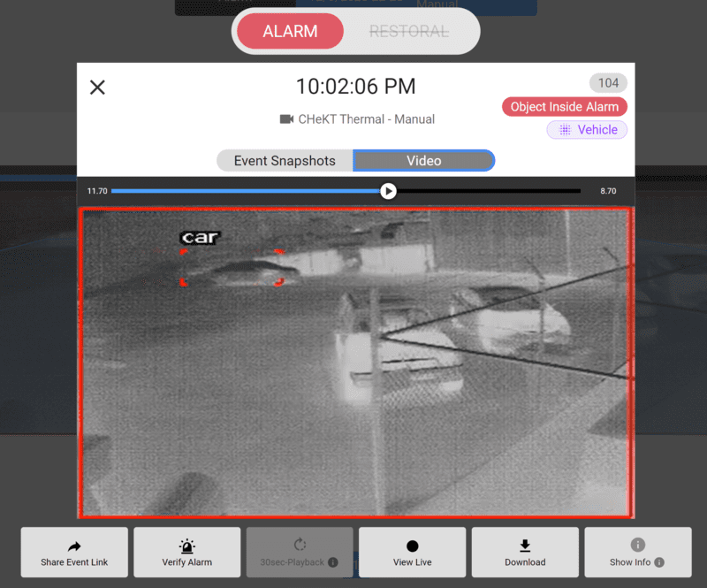Screen dimensions: 707x588
Task: Open the Show Info panel
Action: [x=637, y=553]
